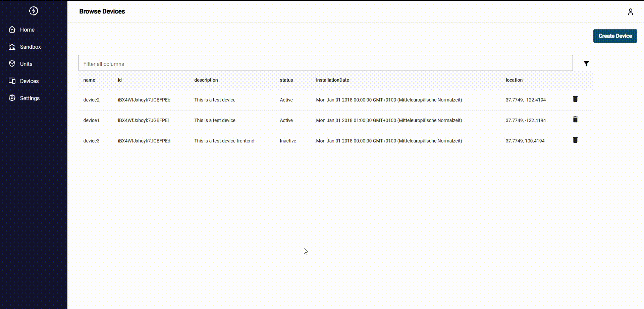
Task: Click the Sandbox chart icon in the sidebar
Action: point(12,47)
